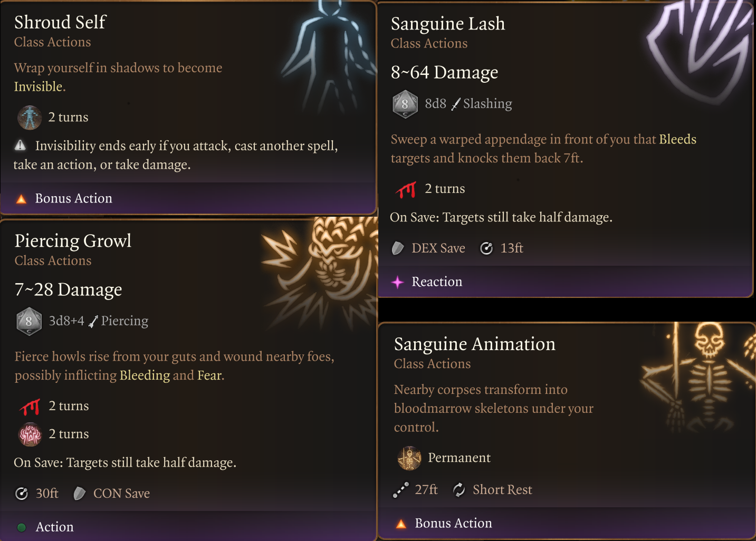Click the d8 dice icon in Piercing Growl
756x541 pixels.
pyautogui.click(x=29, y=321)
